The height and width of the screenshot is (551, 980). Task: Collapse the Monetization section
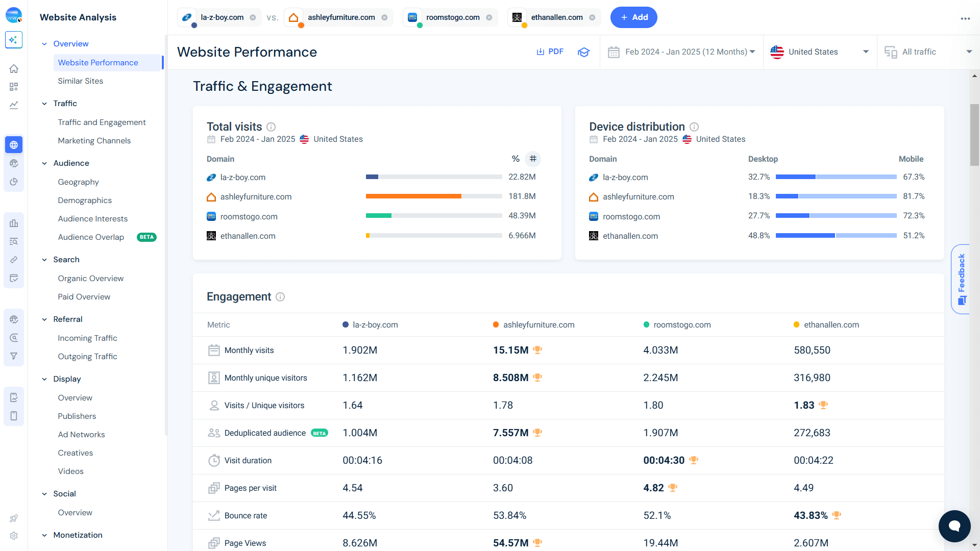point(44,535)
